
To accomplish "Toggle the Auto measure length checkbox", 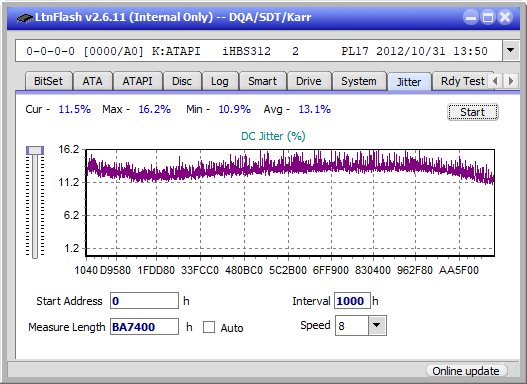I will (209, 327).
